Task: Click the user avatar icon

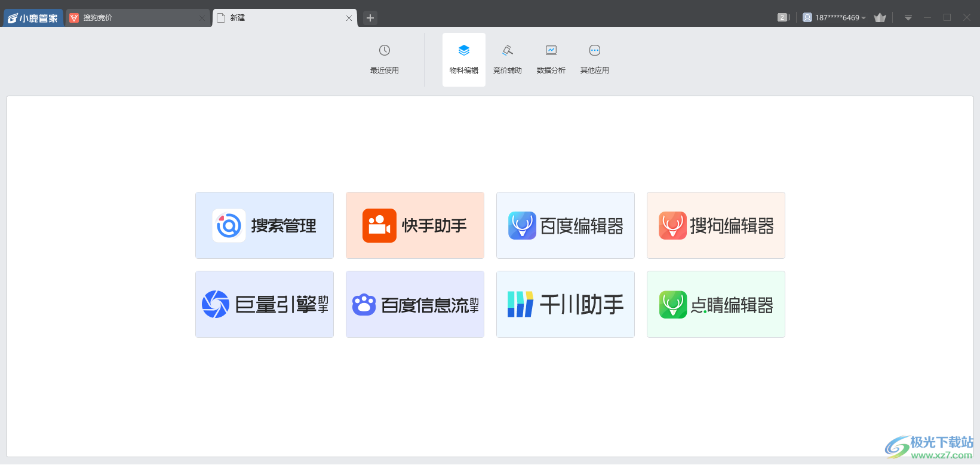Action: (807, 17)
